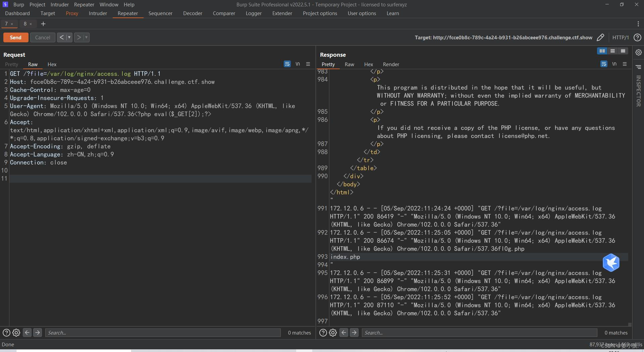Switch to Repeater tab 8
This screenshot has height=352, width=644.
coord(25,24)
